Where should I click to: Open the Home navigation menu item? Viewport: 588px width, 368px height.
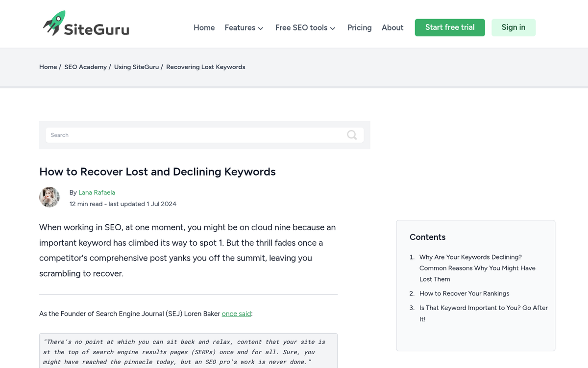pos(204,27)
